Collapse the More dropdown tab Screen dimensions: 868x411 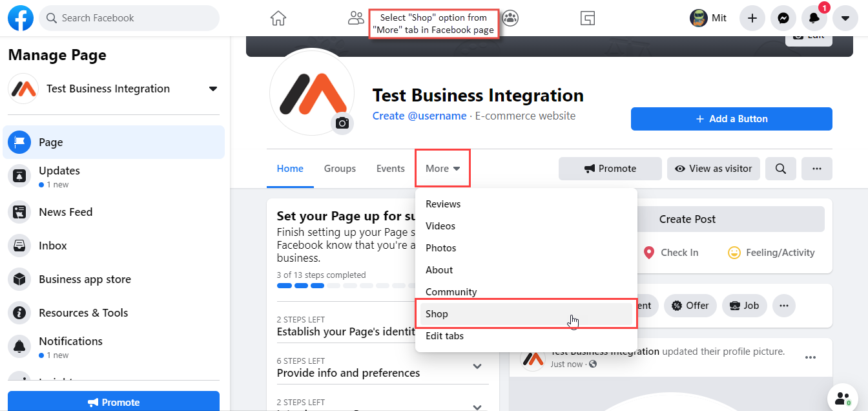click(442, 169)
